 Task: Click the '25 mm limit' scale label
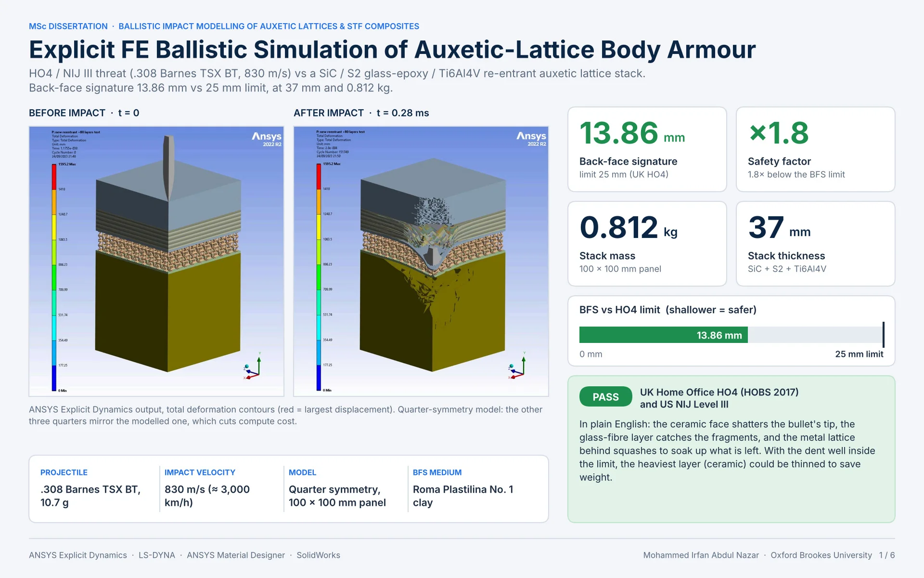pos(859,354)
